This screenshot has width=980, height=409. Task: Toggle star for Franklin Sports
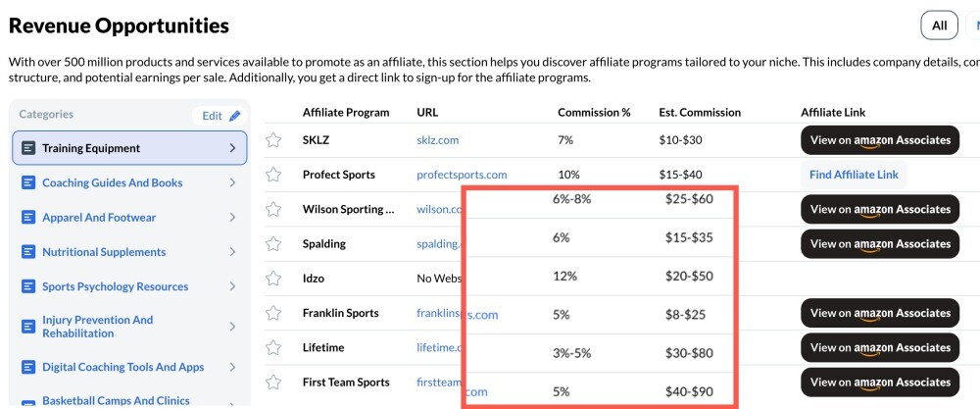pyautogui.click(x=274, y=314)
